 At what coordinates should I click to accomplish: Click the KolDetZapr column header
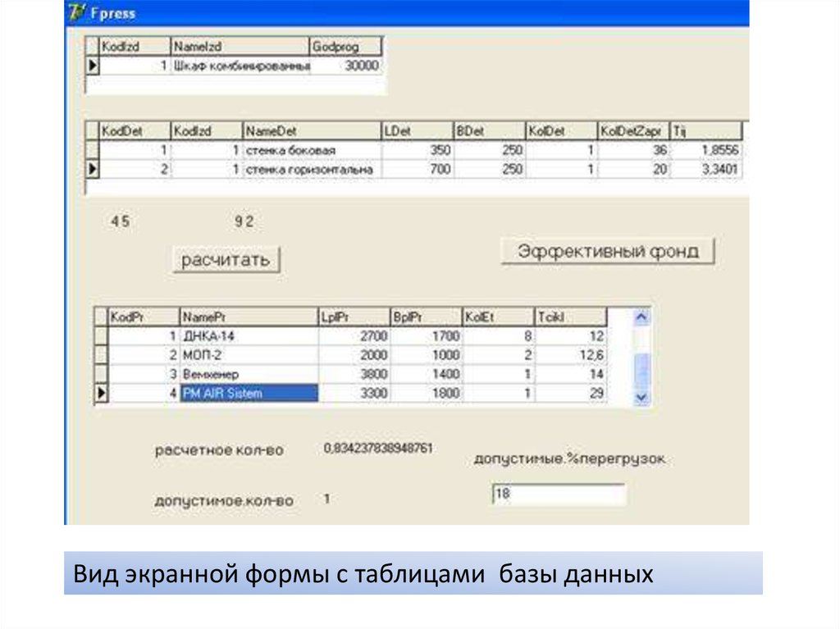[632, 131]
